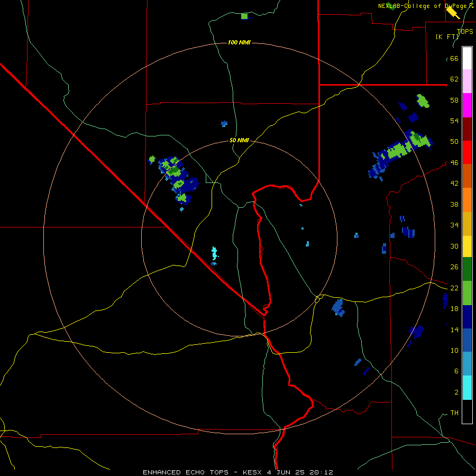Click the ENHANCED ECHO TOPS - KESX caption
This screenshot has height=476, width=476.
tap(238, 472)
